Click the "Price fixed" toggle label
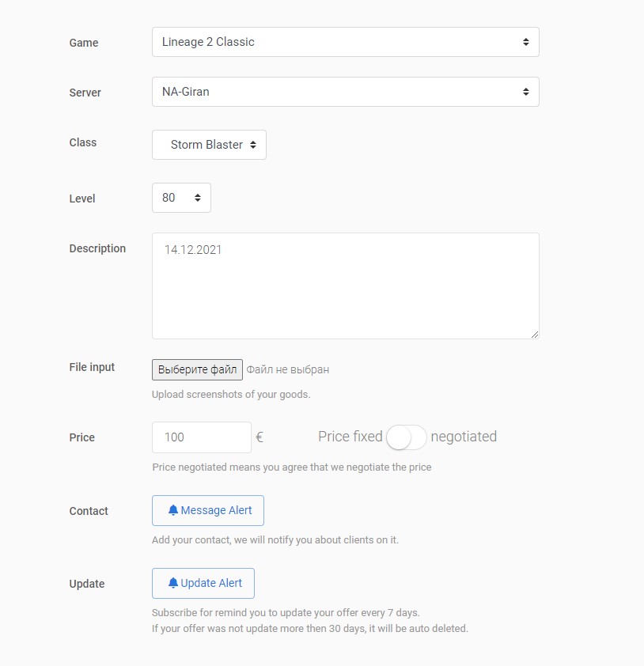 coord(350,437)
